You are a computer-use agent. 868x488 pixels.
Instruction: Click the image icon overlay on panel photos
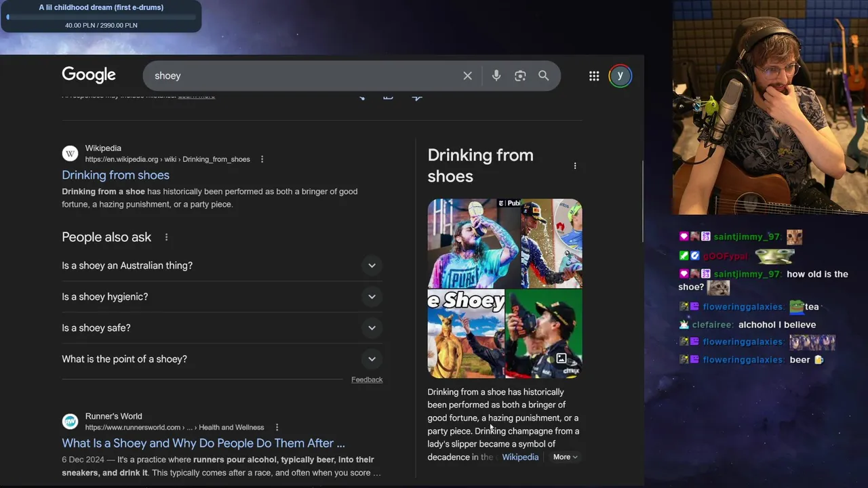coord(561,358)
